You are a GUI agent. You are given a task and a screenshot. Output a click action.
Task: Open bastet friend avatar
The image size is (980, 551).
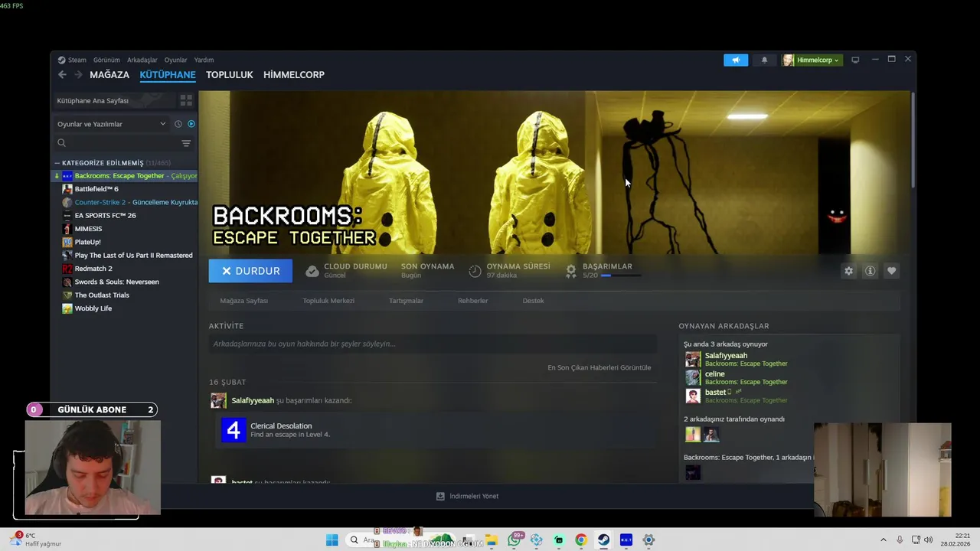(692, 396)
